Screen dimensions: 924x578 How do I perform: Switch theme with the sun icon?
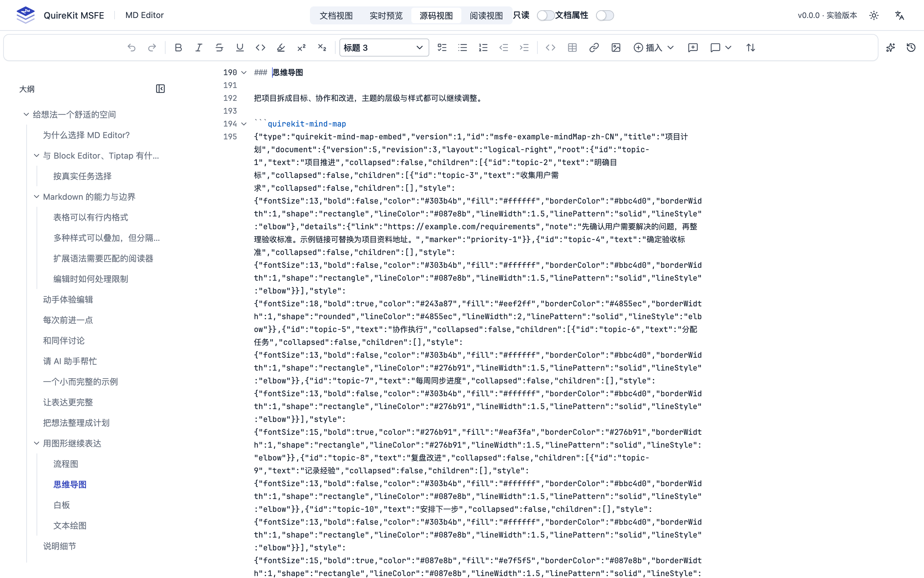[874, 15]
